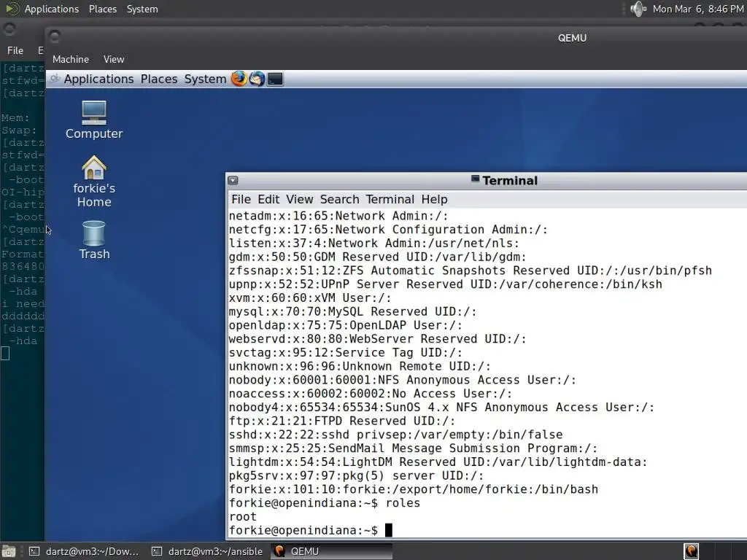This screenshot has width=747, height=560.
Task: Open Terminal Edit menu
Action: tap(268, 199)
